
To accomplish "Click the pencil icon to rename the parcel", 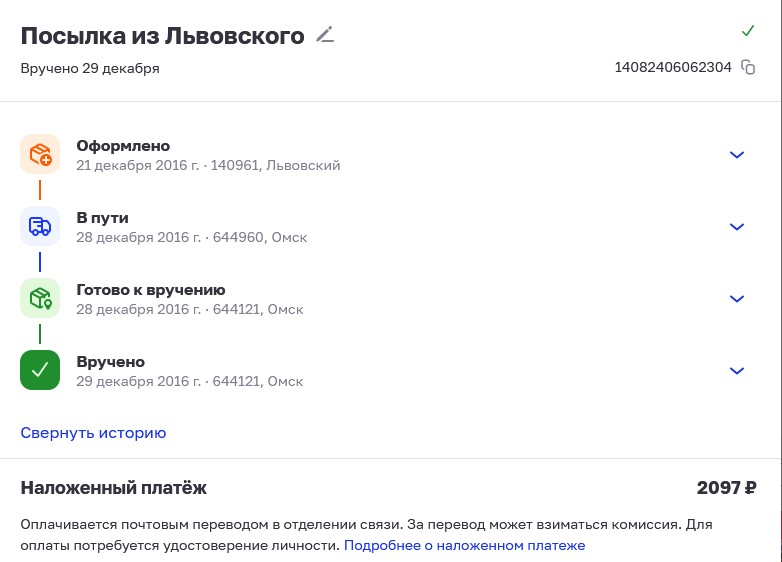I will pos(325,35).
